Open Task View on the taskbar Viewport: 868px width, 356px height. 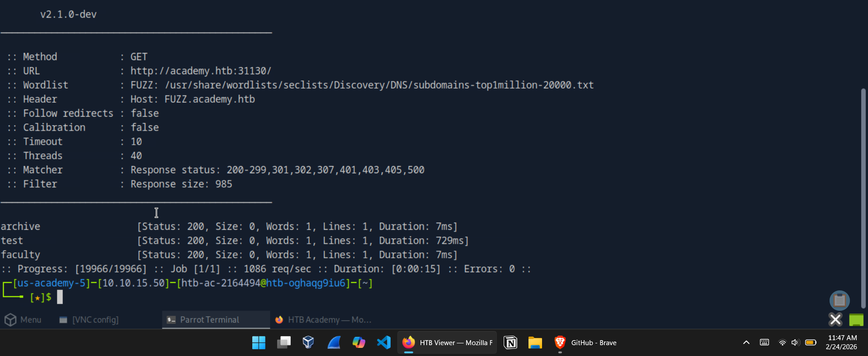(x=284, y=343)
